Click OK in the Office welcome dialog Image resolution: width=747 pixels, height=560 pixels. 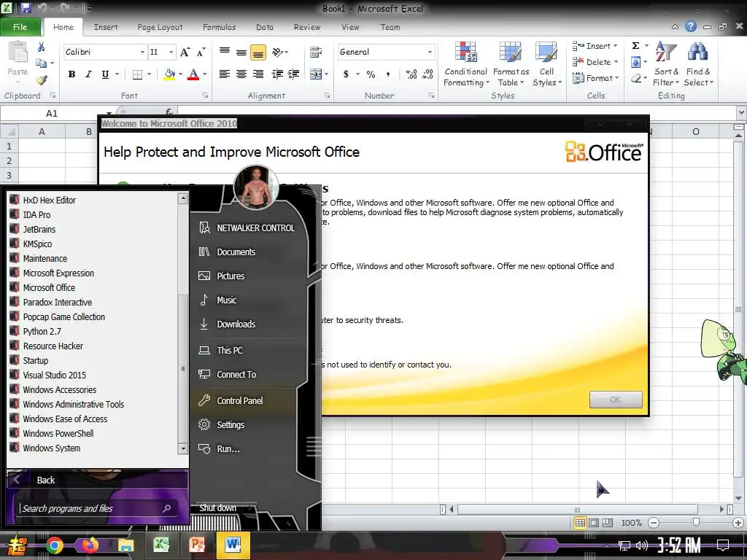(616, 400)
